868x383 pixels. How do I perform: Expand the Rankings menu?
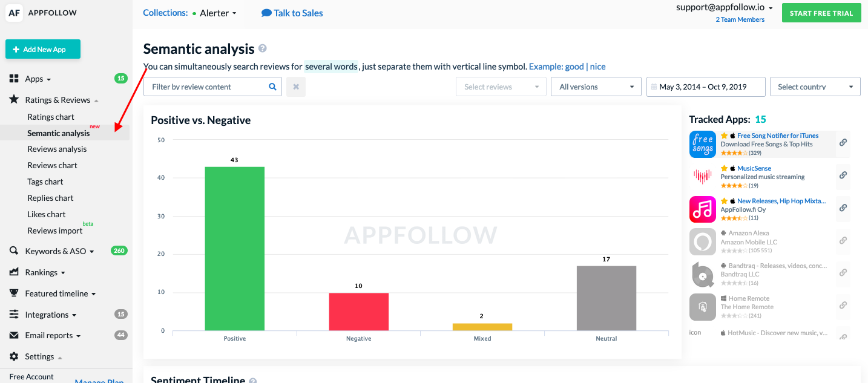[x=45, y=272]
